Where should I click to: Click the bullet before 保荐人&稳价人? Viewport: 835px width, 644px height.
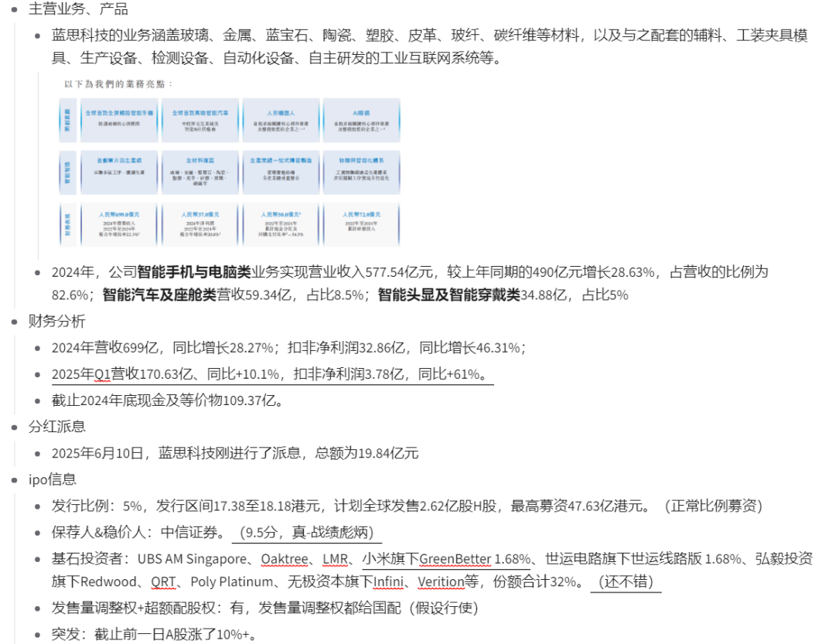coord(38,533)
